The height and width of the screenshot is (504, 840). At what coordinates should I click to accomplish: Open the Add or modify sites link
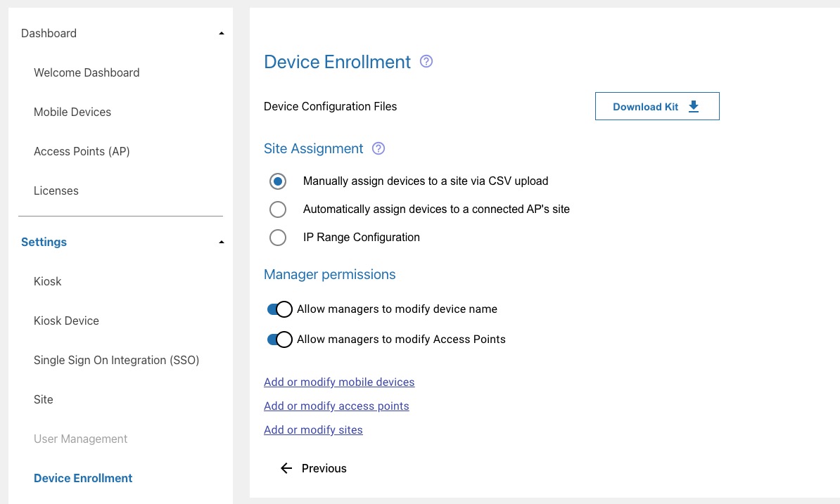coord(313,430)
